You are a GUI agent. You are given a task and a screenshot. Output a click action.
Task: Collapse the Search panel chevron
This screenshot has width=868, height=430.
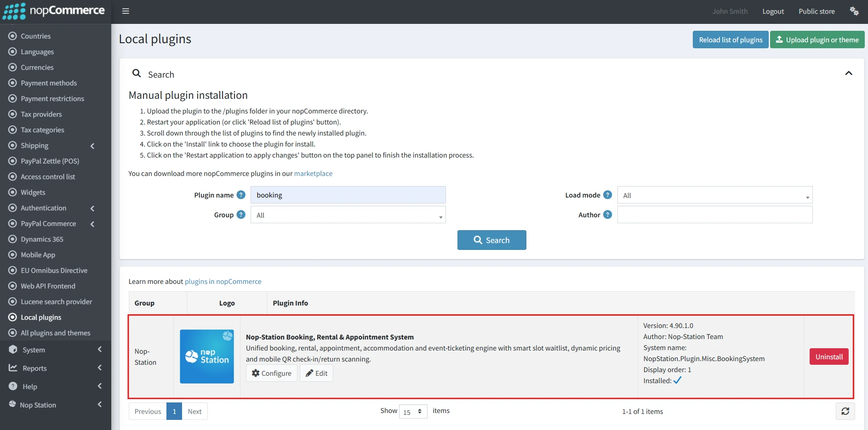point(849,74)
